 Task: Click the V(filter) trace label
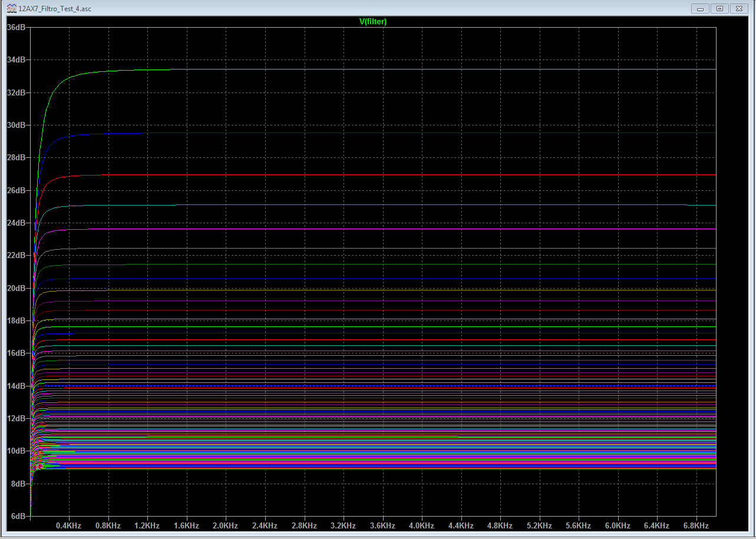click(372, 21)
